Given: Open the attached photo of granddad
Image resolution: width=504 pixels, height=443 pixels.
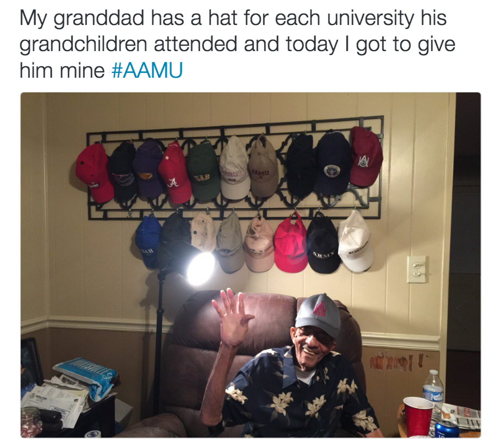Looking at the screenshot, I should (251, 265).
